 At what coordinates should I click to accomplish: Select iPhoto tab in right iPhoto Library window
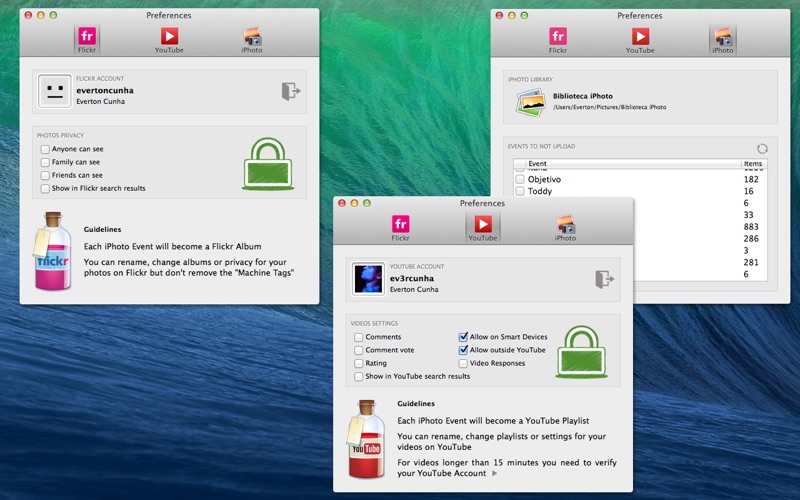[x=722, y=39]
